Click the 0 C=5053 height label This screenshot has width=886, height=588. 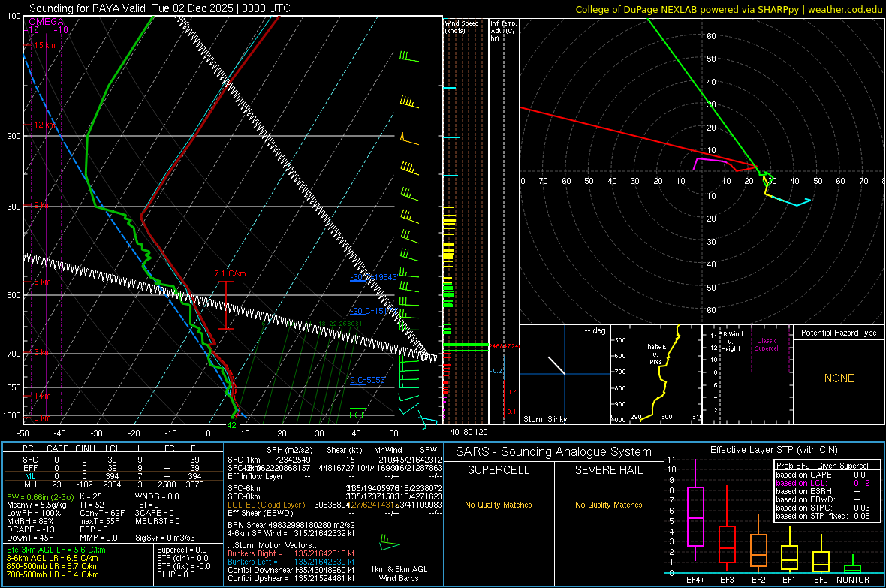pos(367,380)
